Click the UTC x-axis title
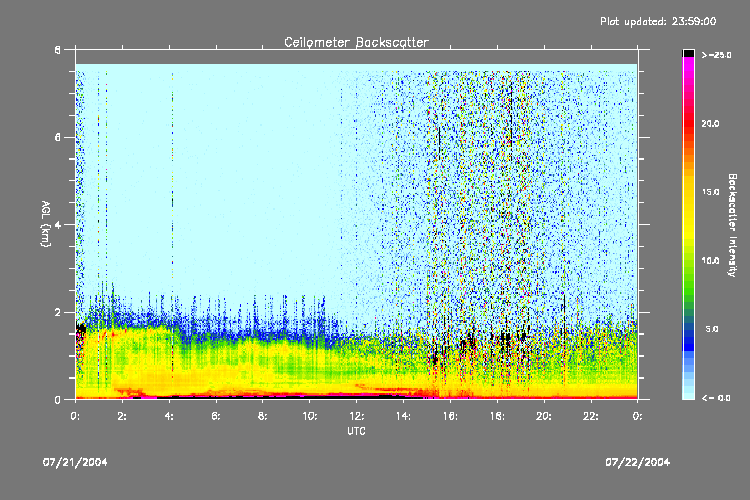Image resolution: width=750 pixels, height=500 pixels. [356, 431]
